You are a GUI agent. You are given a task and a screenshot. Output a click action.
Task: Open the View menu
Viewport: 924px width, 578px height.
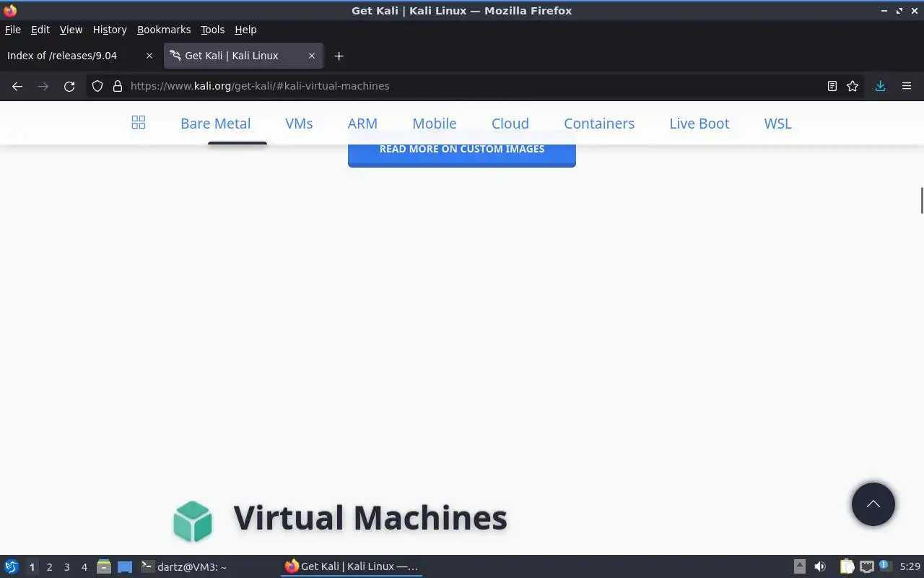[71, 30]
